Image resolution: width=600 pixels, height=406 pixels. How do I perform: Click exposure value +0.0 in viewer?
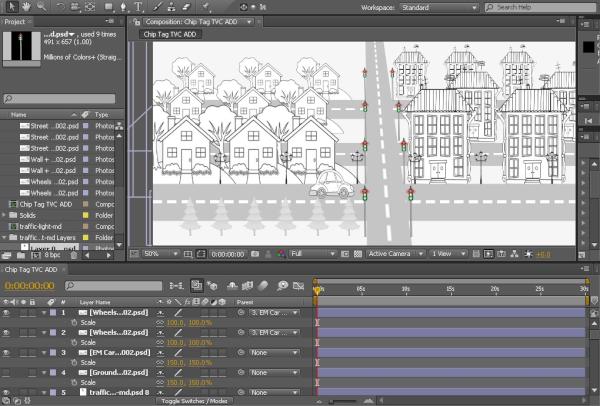click(x=543, y=254)
